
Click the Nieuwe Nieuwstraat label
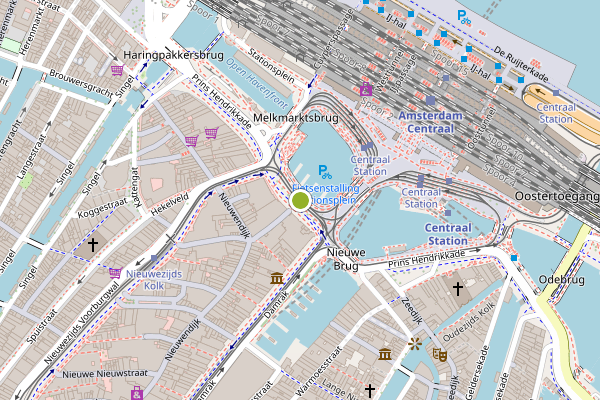(105, 374)
